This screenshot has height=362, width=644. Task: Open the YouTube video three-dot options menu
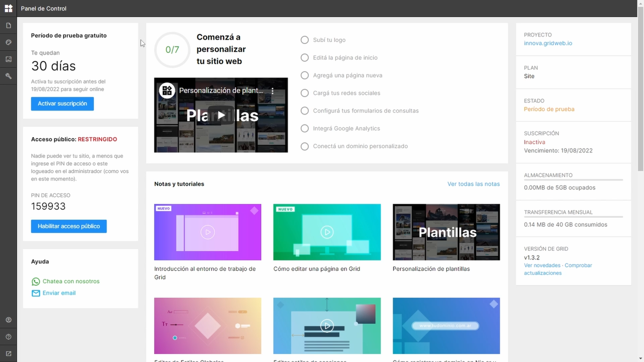272,91
